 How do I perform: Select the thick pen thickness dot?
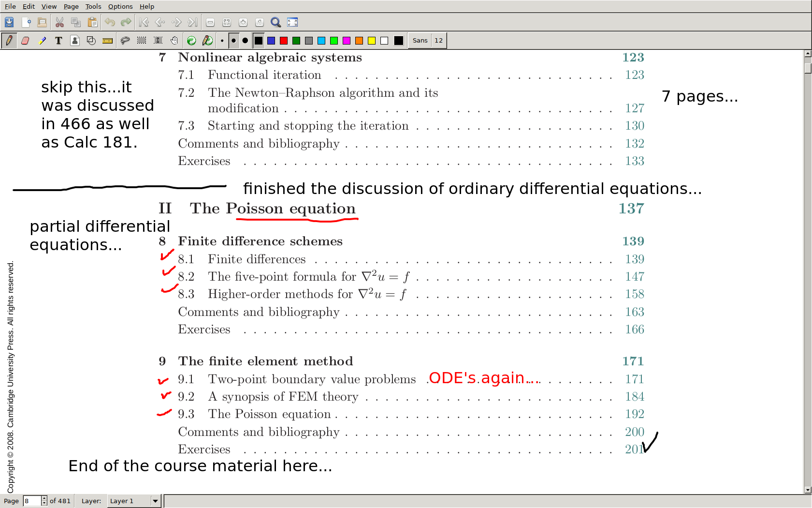click(245, 41)
